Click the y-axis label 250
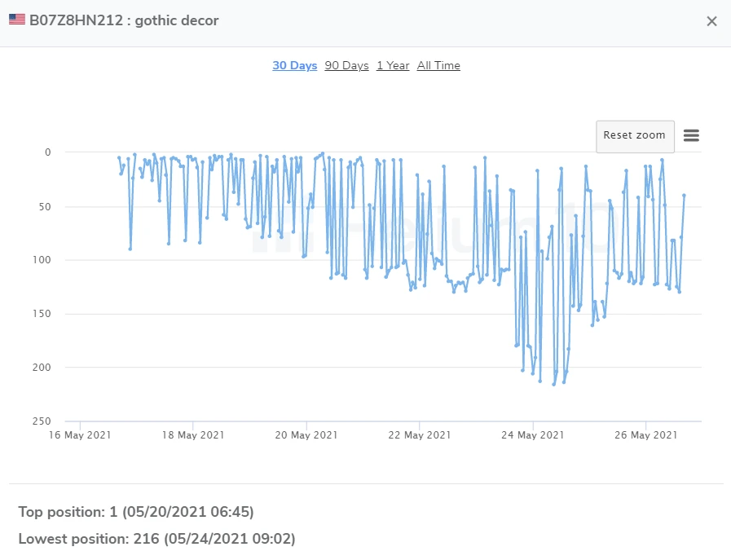This screenshot has height=560, width=731. [42, 421]
